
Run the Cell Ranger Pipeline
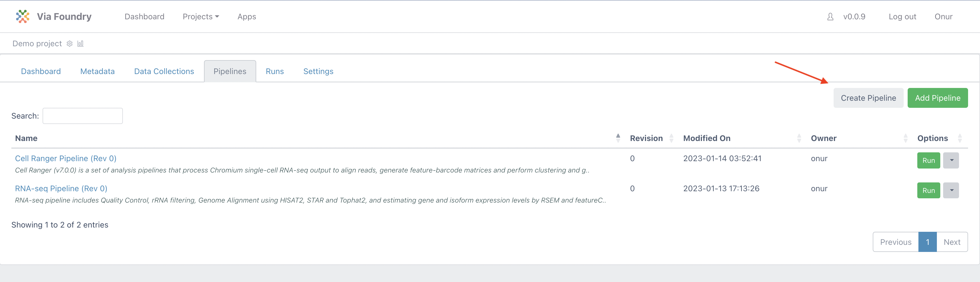pyautogui.click(x=929, y=160)
